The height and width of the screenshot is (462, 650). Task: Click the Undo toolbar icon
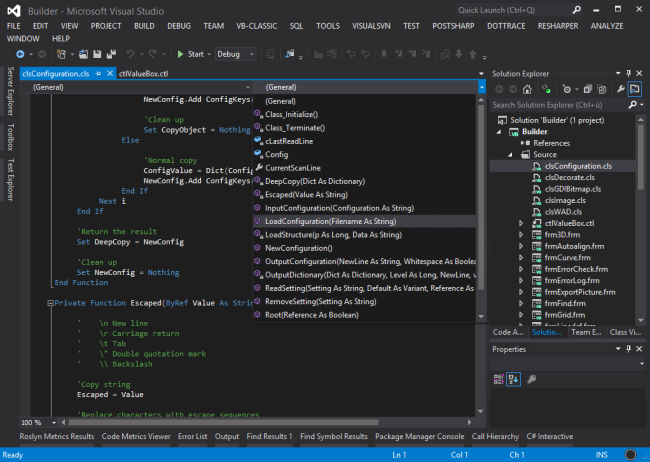pos(131,54)
